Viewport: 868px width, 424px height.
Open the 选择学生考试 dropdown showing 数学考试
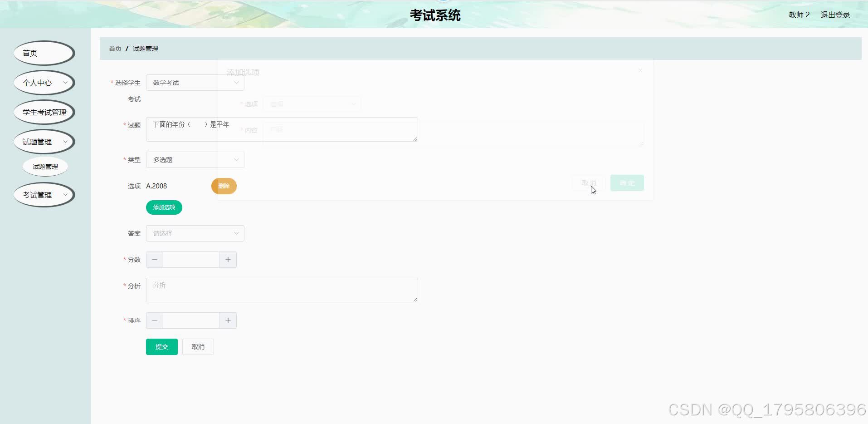point(195,83)
